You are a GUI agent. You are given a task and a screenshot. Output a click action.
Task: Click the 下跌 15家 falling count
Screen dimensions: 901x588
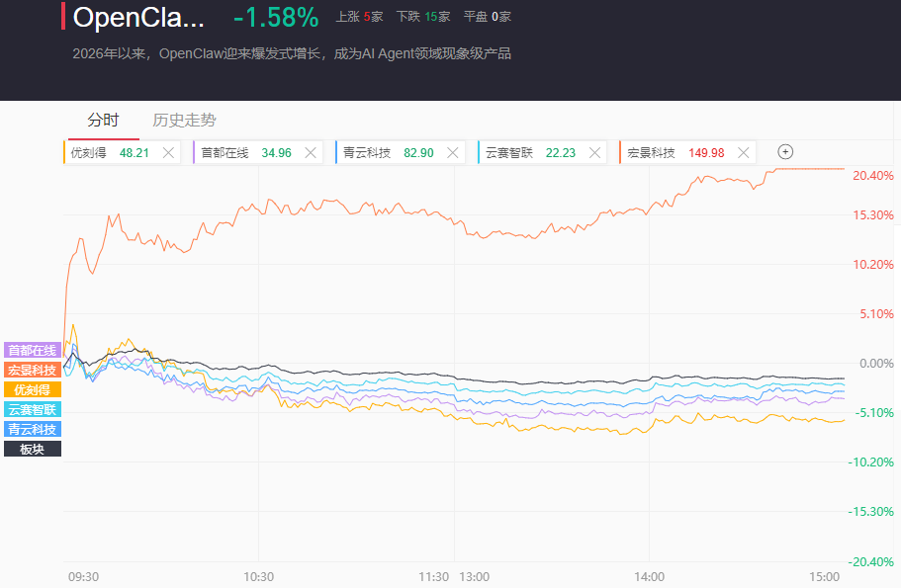[422, 17]
